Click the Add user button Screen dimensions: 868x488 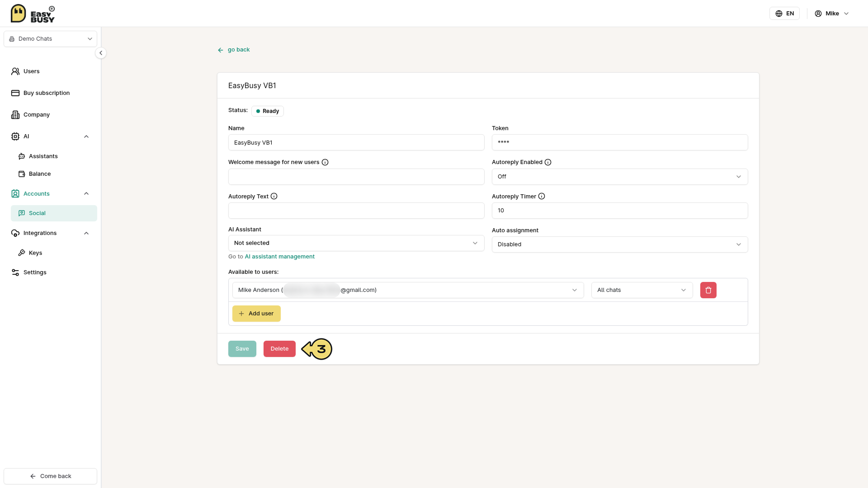[256, 314]
